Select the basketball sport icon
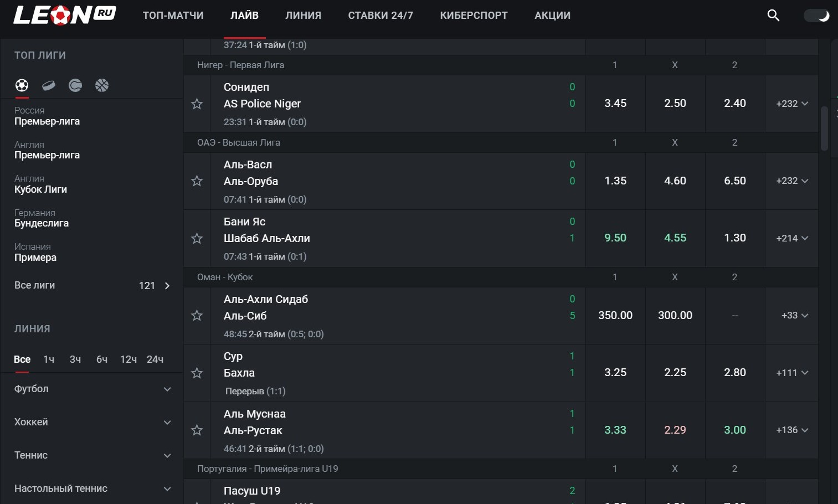Viewport: 838px width, 504px height. (102, 85)
